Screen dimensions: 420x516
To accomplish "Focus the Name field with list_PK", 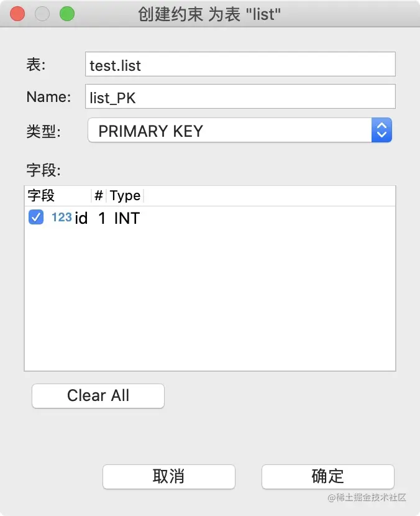I will pyautogui.click(x=240, y=97).
